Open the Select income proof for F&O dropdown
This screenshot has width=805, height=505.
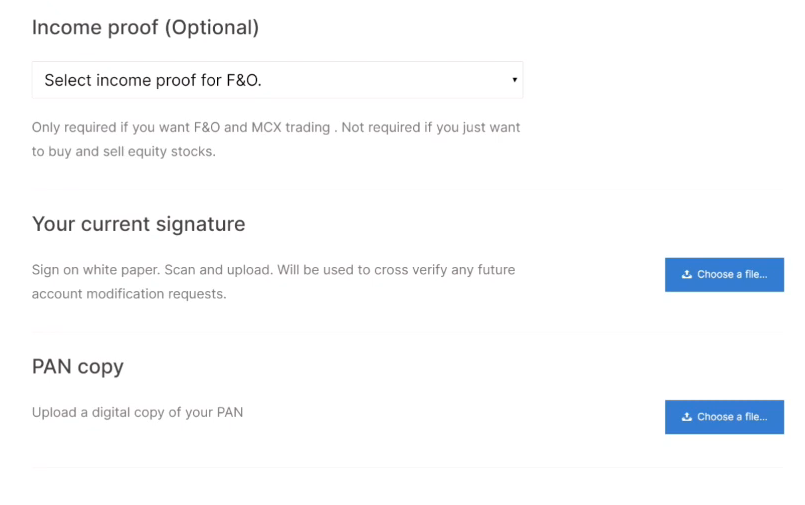277,80
